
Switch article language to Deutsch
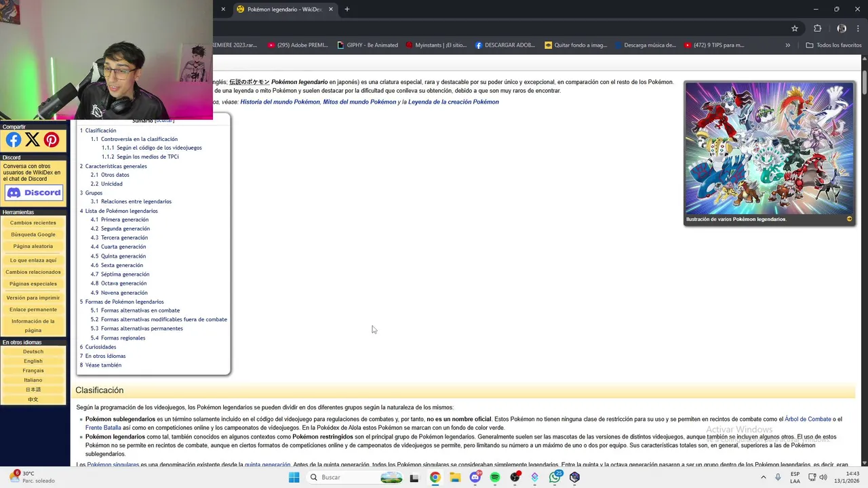33,352
